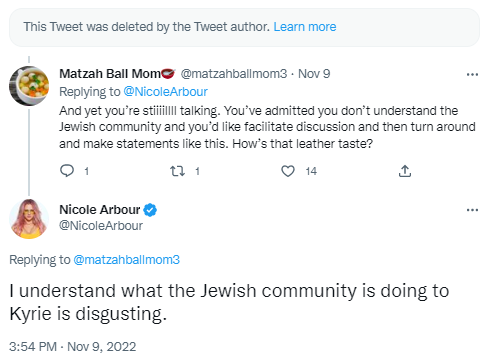Click the 3:54 PM · Nov 9, 2022 timestamp
This screenshot has width=492, height=360.
coord(72,347)
